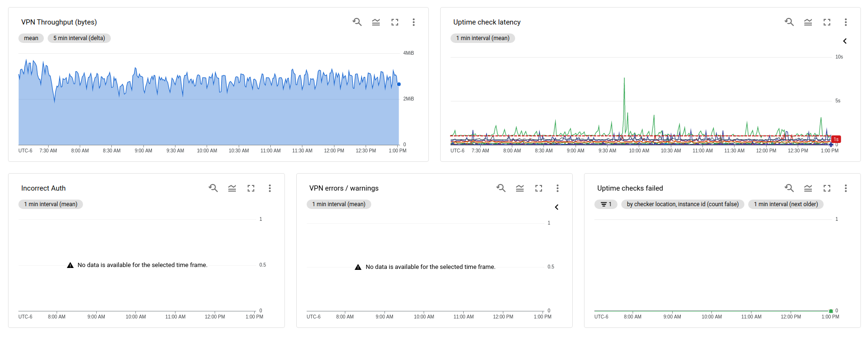The image size is (868, 343).
Task: Reset zoom on Uptime check latency chart
Action: point(789,22)
